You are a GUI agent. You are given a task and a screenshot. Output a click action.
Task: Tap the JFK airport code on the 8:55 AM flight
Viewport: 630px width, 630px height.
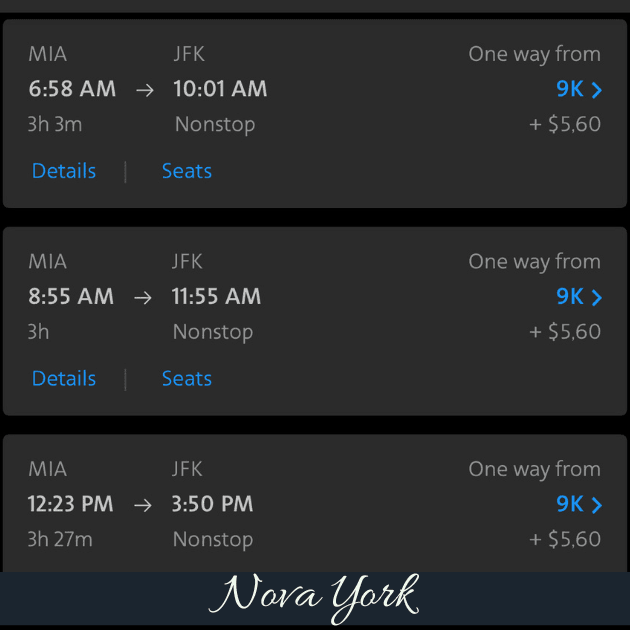click(x=187, y=262)
